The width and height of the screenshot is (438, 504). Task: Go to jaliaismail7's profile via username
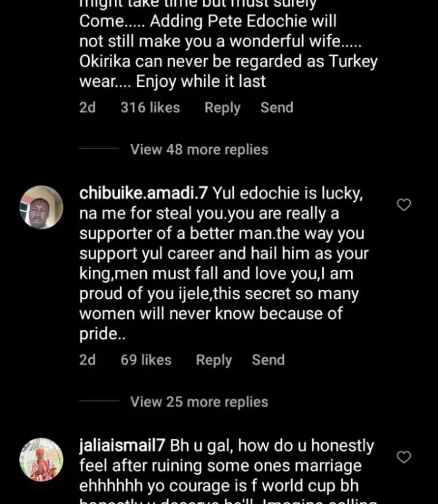point(122,446)
